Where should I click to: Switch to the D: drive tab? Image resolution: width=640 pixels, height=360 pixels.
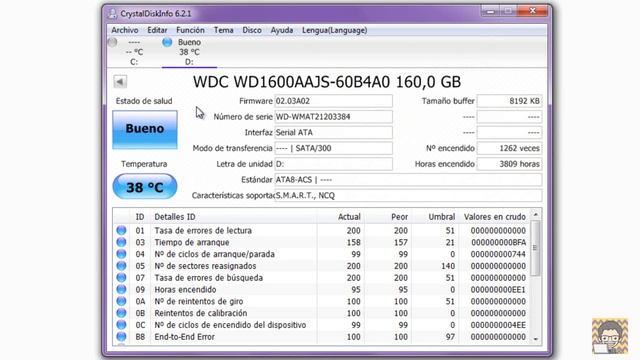point(189,52)
